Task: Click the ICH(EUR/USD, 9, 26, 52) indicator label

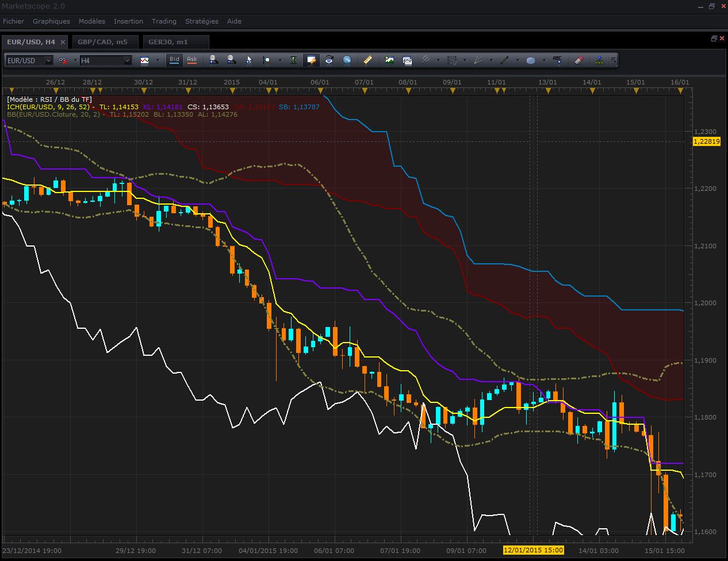Action: (48, 107)
